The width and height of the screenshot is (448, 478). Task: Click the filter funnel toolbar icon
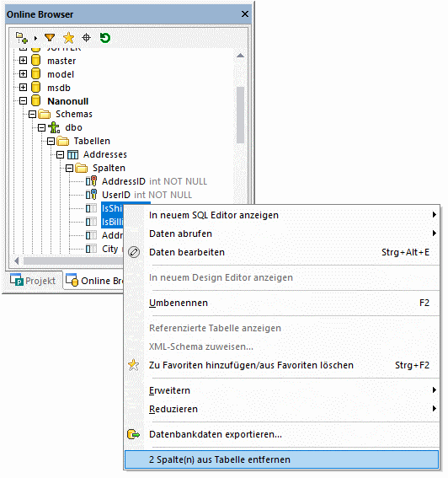click(50, 38)
